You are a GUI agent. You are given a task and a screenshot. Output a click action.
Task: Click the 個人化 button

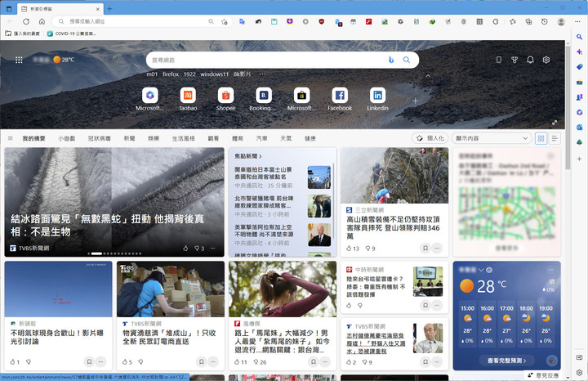click(430, 138)
